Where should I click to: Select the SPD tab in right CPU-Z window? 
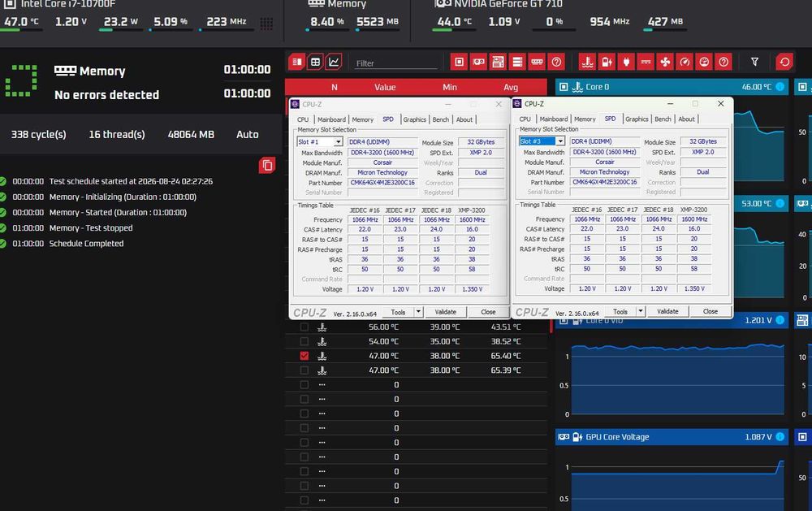pos(611,119)
